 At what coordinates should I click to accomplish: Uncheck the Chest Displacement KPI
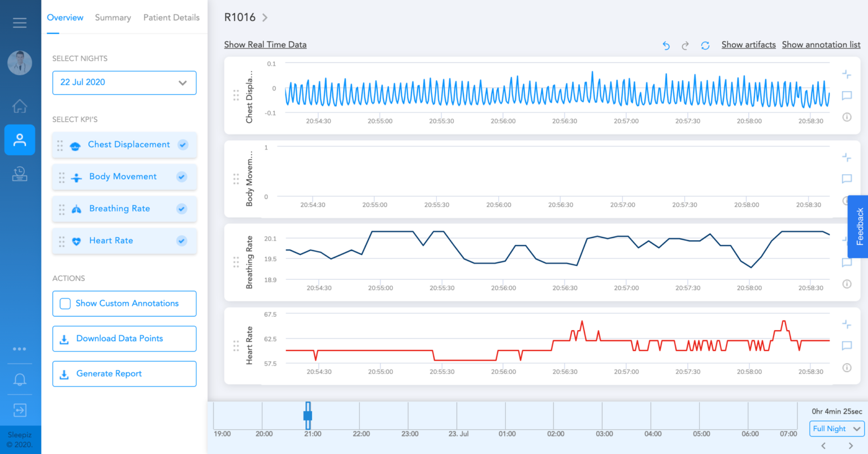pyautogui.click(x=183, y=145)
